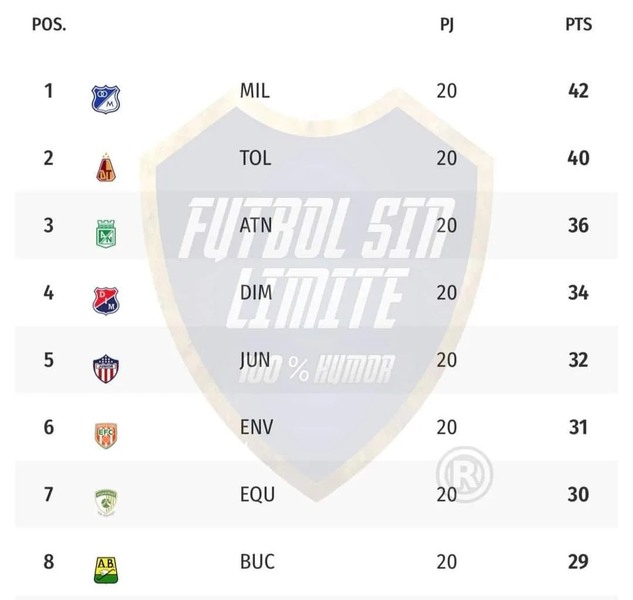Sort by the PJ column header
Viewport: 633px width, 600px height.
(x=446, y=25)
